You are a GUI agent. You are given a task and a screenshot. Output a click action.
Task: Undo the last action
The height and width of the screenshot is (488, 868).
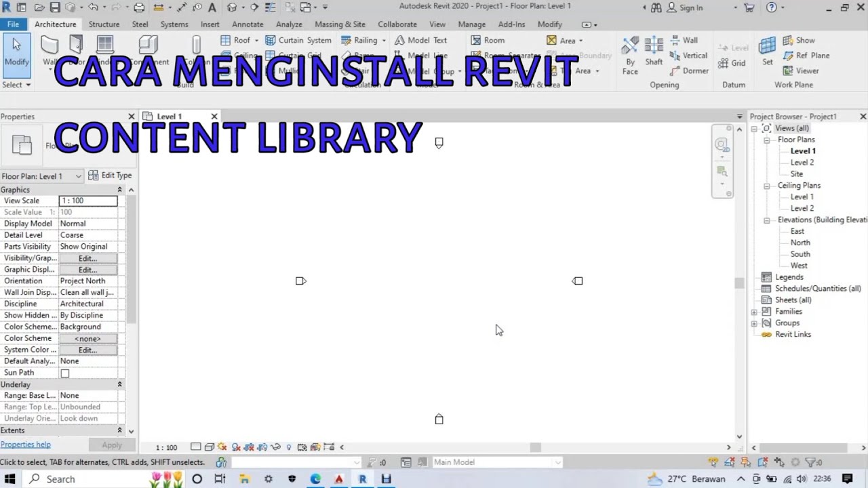point(94,7)
